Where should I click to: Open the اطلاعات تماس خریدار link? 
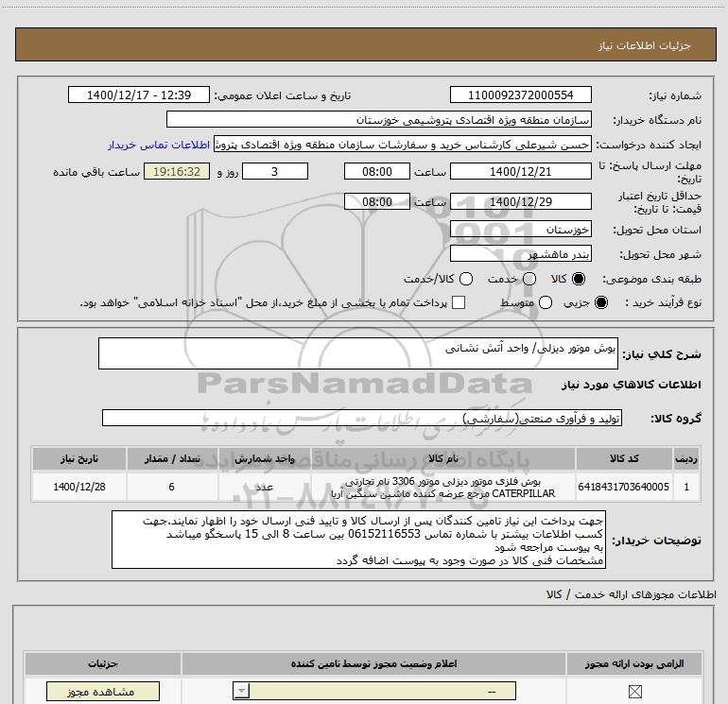[159, 145]
